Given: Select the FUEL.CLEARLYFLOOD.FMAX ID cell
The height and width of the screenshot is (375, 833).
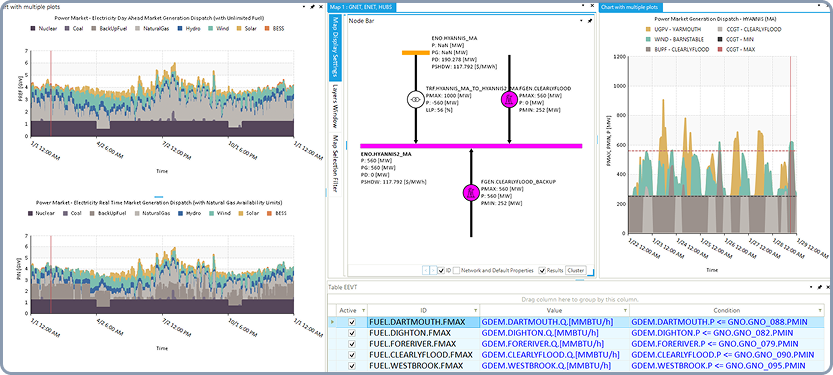Looking at the screenshot, I should coord(423,355).
